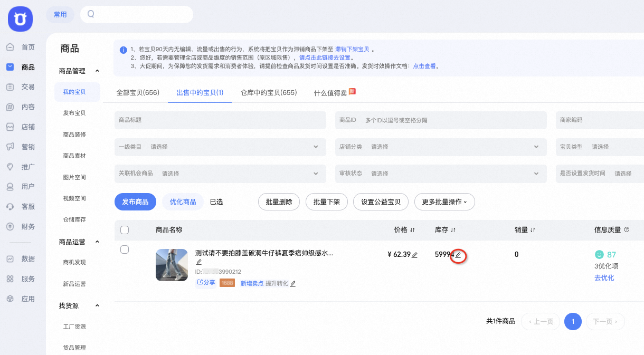Collapse the 商品管理 section
This screenshot has height=355, width=644.
[x=97, y=71]
